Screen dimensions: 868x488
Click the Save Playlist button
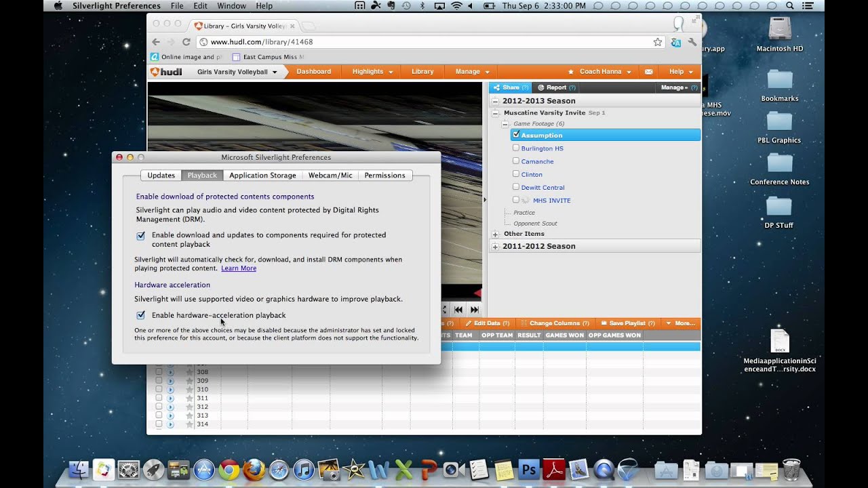628,324
